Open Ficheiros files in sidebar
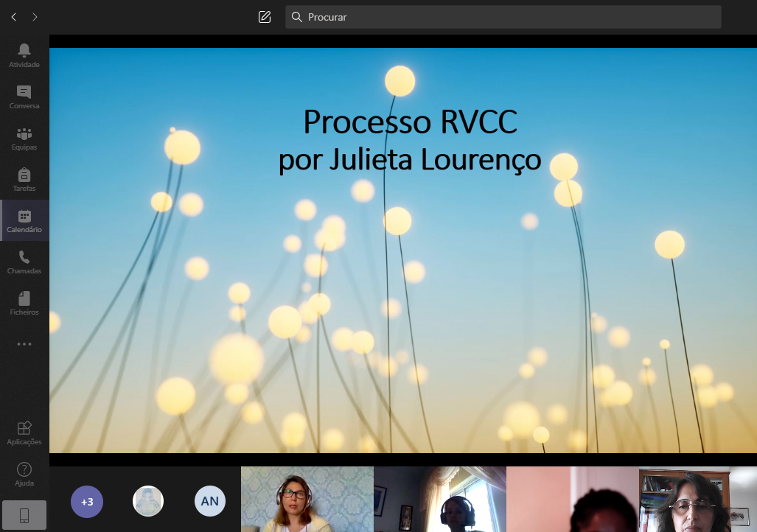The width and height of the screenshot is (757, 532). (24, 304)
